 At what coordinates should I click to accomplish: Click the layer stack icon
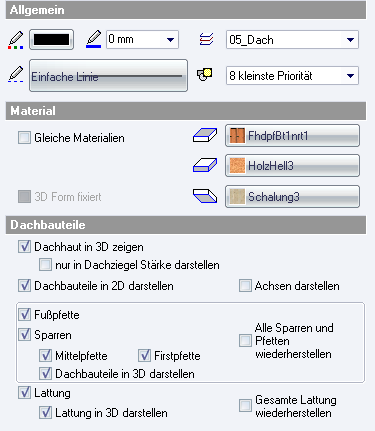pyautogui.click(x=206, y=39)
